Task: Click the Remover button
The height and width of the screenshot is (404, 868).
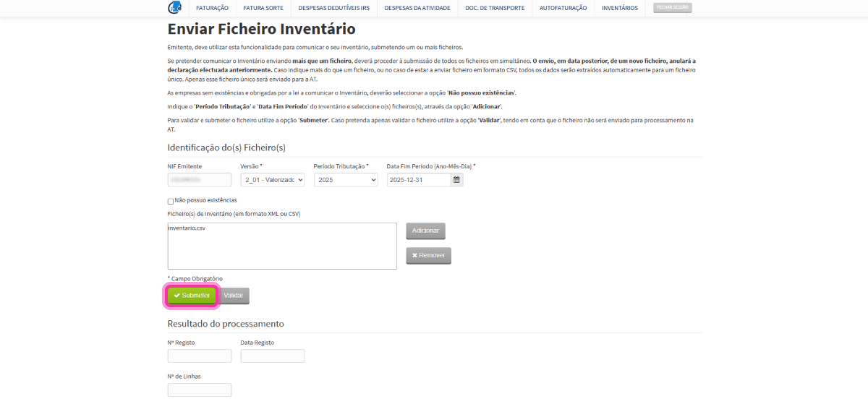Action: point(428,255)
